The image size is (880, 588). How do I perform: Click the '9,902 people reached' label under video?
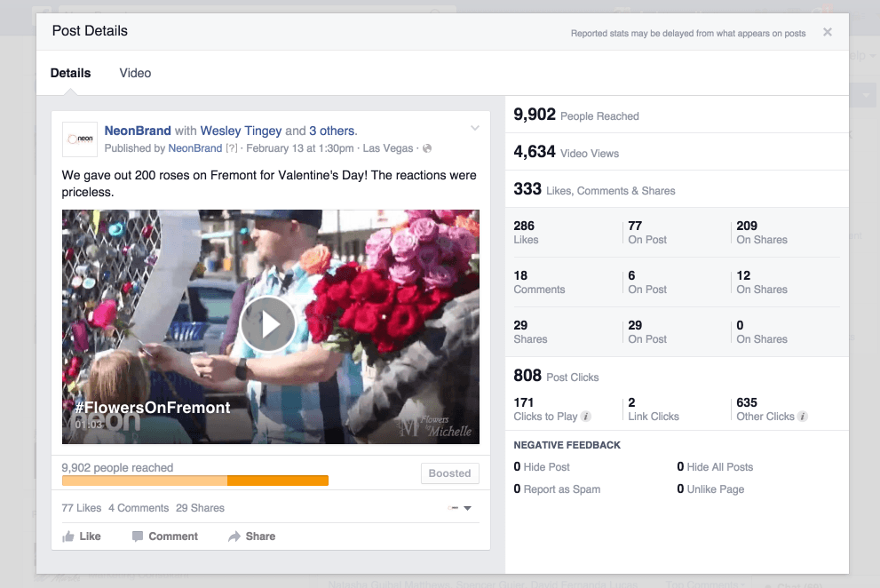(x=117, y=468)
